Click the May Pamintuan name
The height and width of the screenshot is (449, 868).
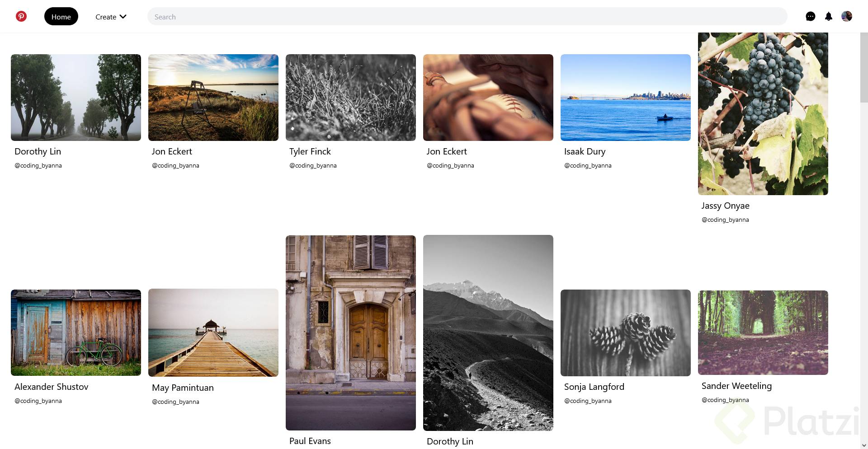coord(183,388)
